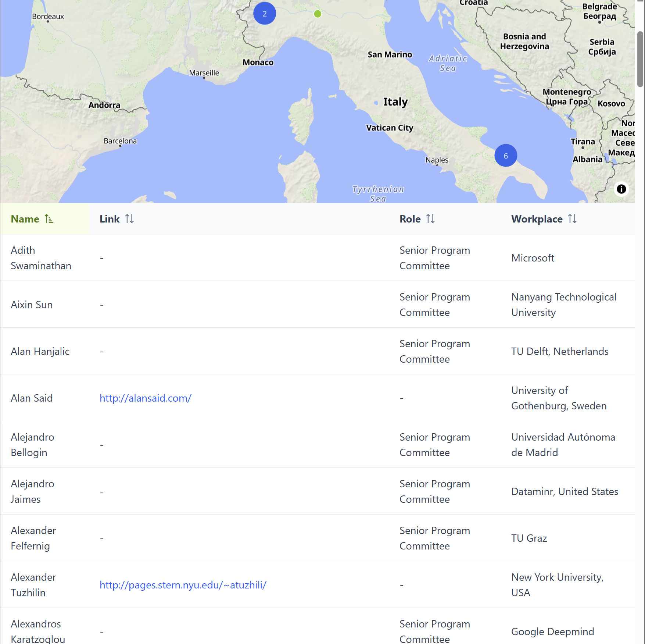Click the Nanyang Technological University workplace cell
This screenshot has height=644, width=645.
pos(563,305)
